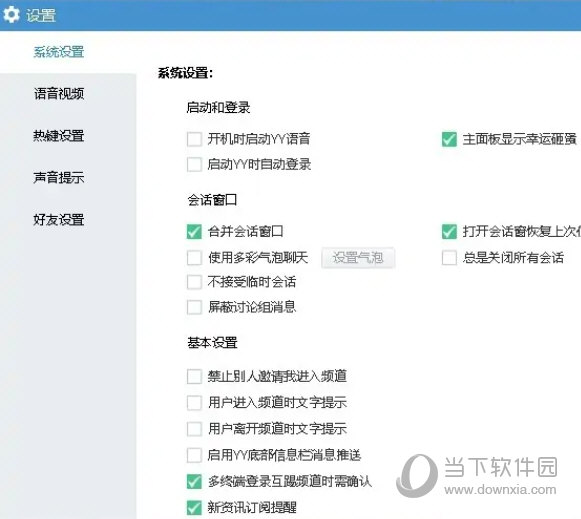Toggle 使用多彩气泡聊天 checkbox
581x519 pixels.
pos(194,258)
